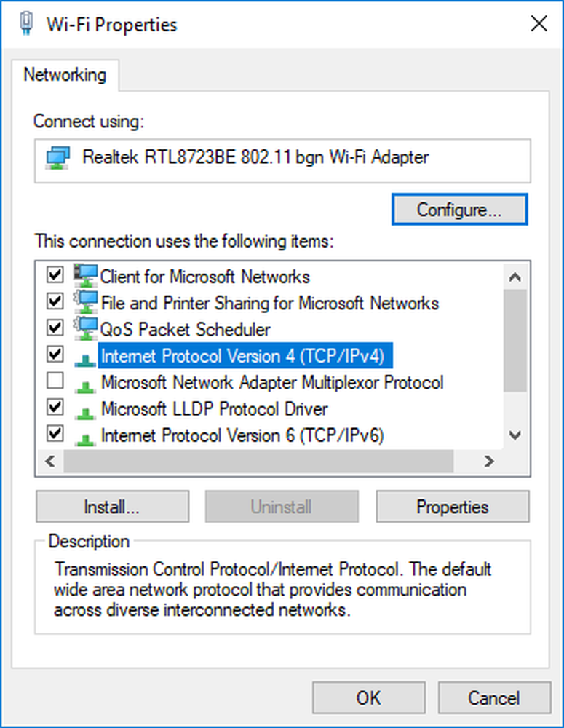Disable QoS Packet Scheduler
564x728 pixels.
(x=55, y=329)
